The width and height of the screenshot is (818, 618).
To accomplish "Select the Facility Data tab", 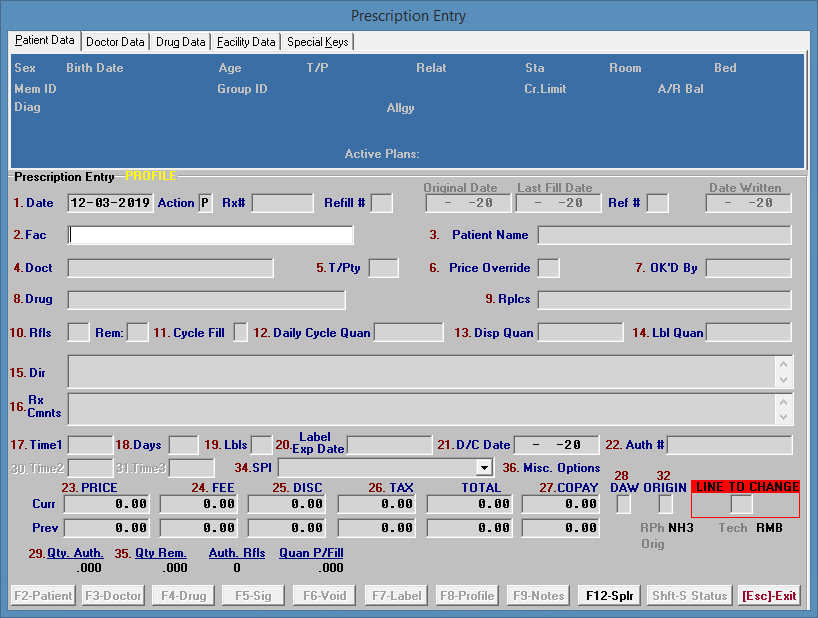I will point(246,42).
